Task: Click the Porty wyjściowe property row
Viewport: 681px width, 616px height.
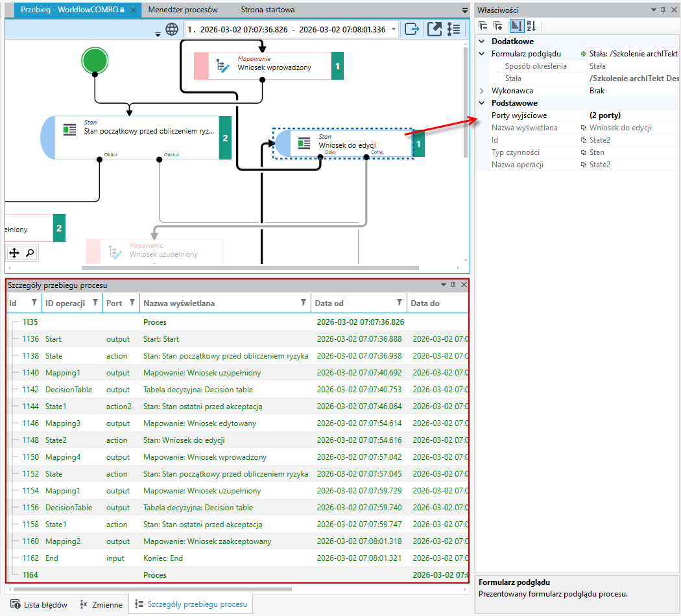Action: 578,115
